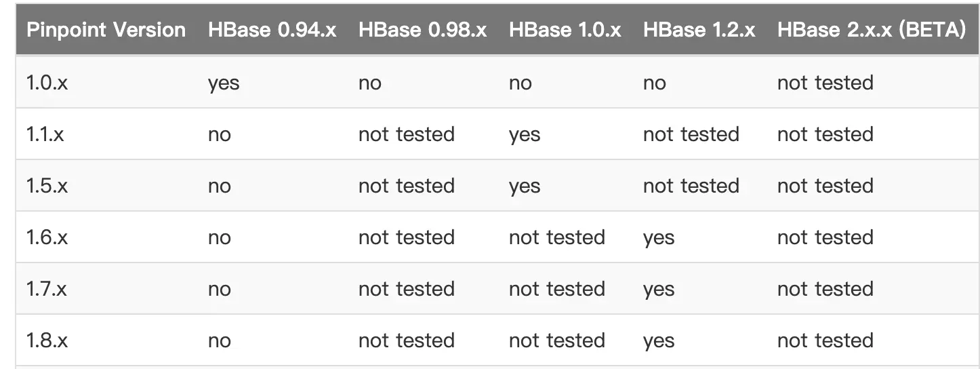Select the 1.1.x version cell
The height and width of the screenshot is (369, 980).
(x=45, y=134)
